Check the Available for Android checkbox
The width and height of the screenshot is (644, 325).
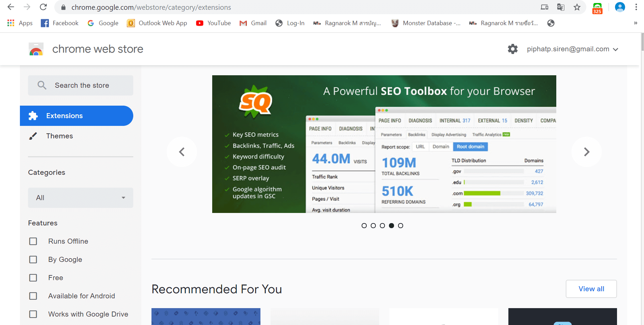33,296
